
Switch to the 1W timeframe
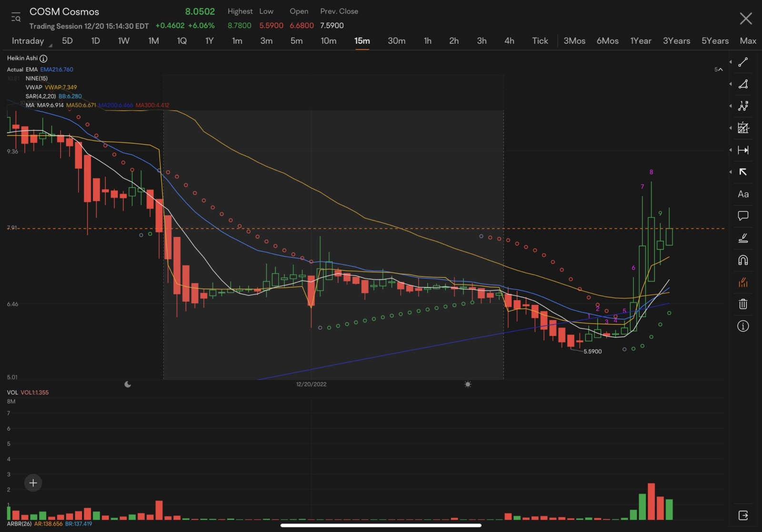point(124,41)
